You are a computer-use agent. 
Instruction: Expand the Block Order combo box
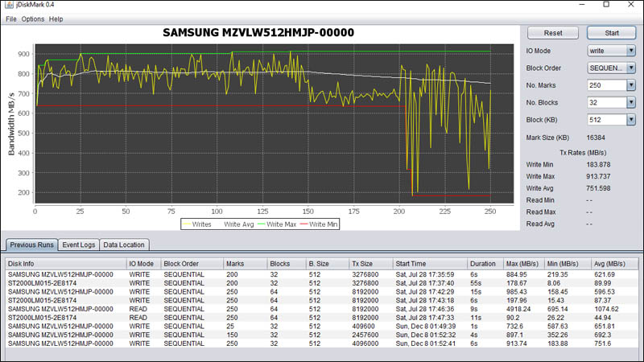[x=631, y=68]
